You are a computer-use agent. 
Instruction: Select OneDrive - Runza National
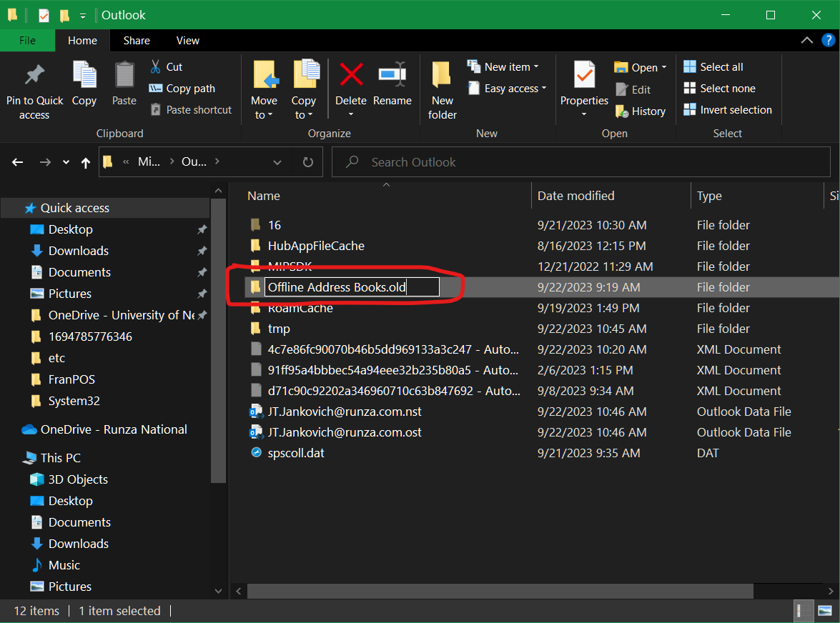(x=114, y=430)
